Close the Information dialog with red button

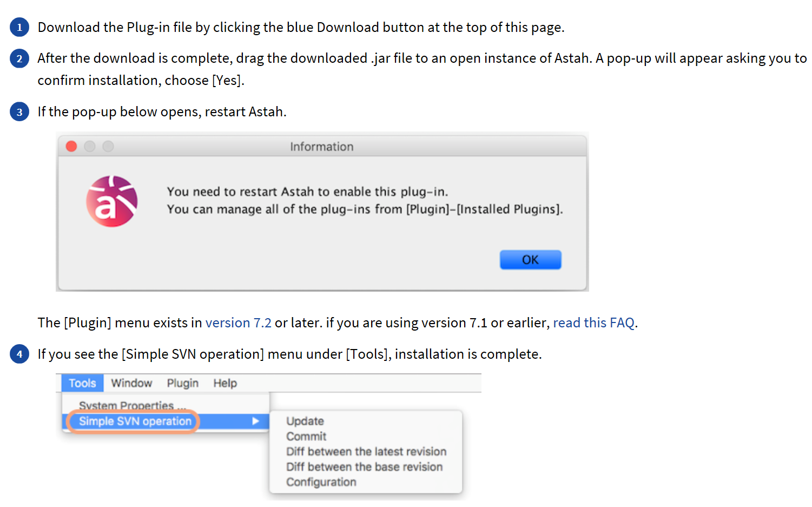pyautogui.click(x=71, y=146)
